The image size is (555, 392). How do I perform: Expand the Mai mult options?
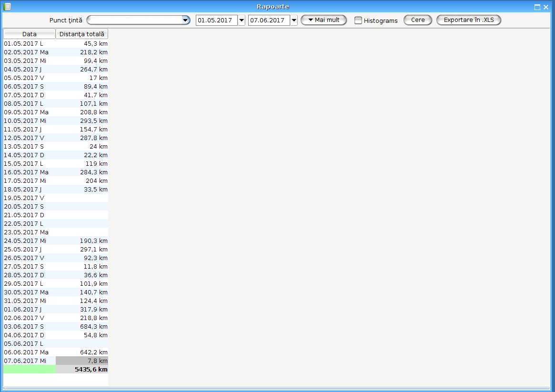pyautogui.click(x=323, y=20)
